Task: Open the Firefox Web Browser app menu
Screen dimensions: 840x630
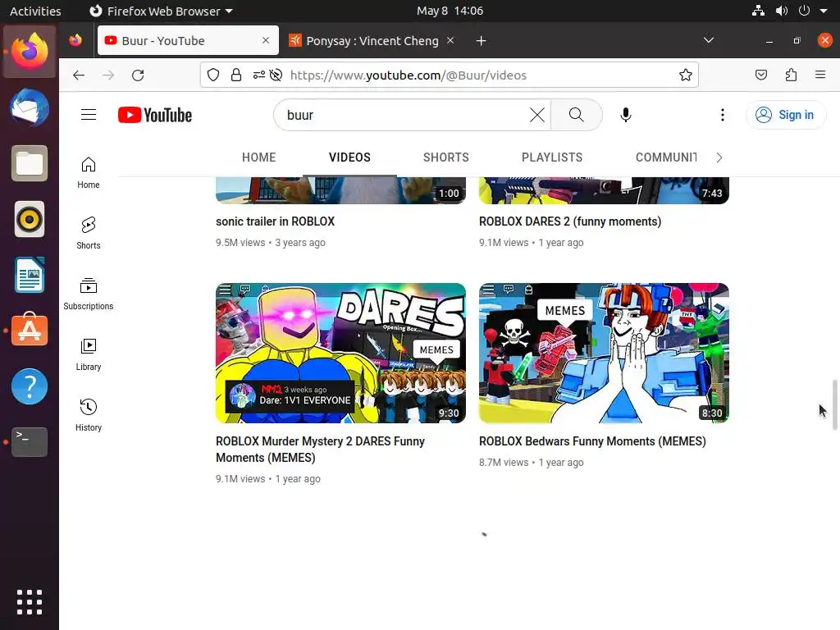Action: pos(161,11)
